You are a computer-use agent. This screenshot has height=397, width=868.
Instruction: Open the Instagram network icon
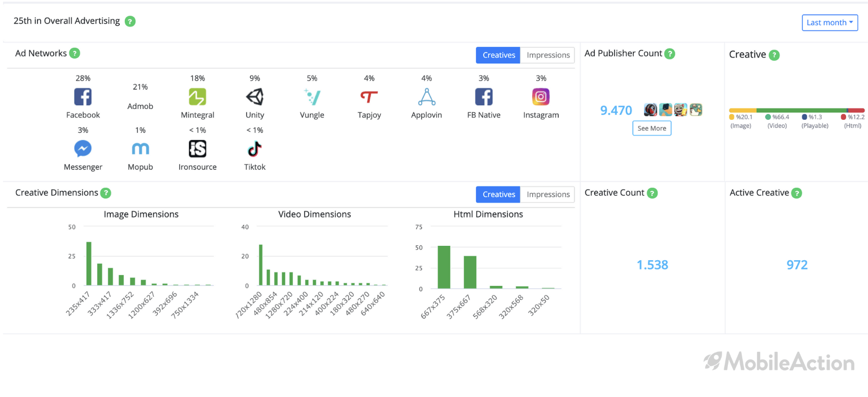(541, 97)
